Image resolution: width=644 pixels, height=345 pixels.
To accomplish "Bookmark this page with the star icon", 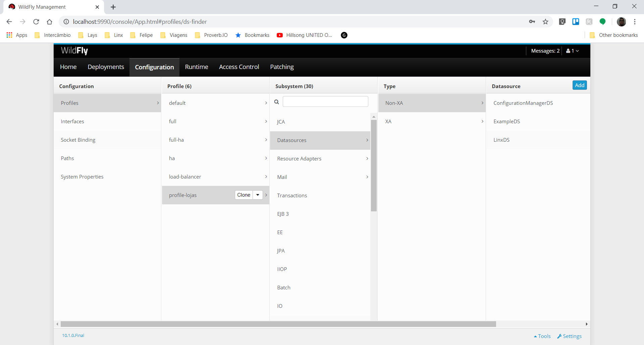I will click(545, 22).
